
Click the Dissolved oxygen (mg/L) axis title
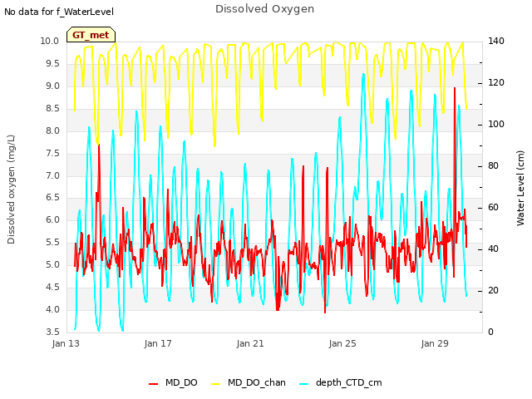pos(11,190)
